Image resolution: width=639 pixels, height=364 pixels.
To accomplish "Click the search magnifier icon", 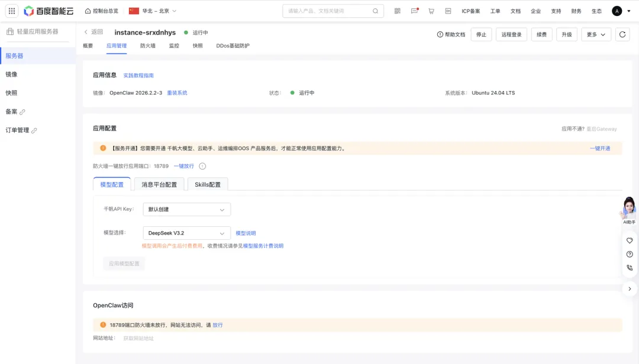I will click(x=375, y=11).
